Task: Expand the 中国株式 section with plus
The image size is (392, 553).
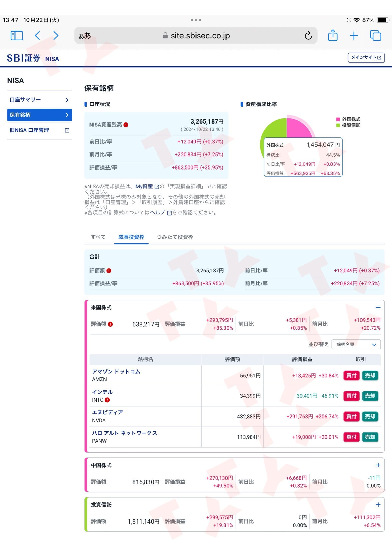Action: click(378, 465)
